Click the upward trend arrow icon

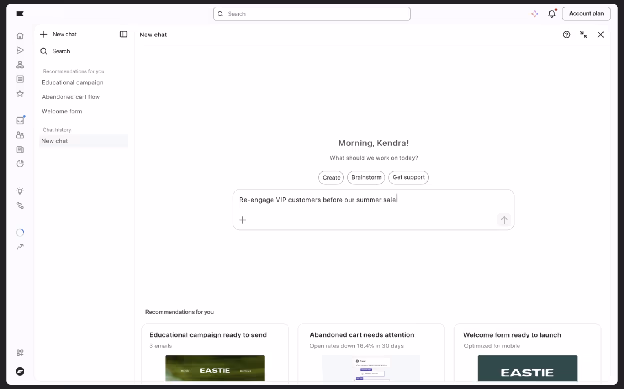pyautogui.click(x=20, y=247)
